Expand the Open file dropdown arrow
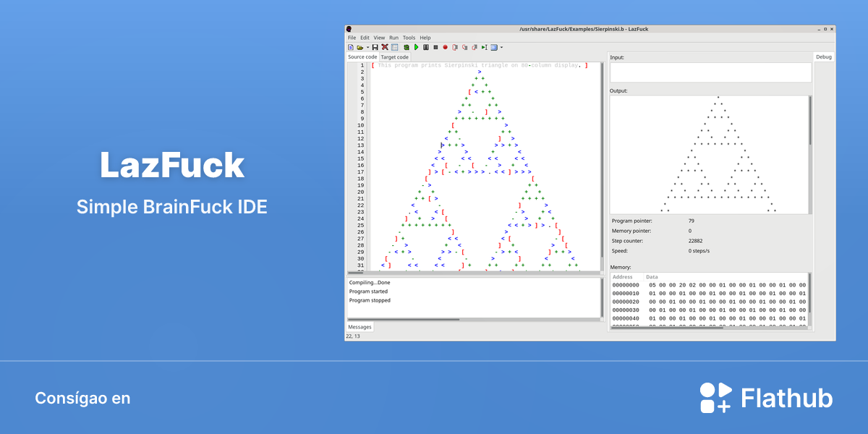 (x=367, y=47)
